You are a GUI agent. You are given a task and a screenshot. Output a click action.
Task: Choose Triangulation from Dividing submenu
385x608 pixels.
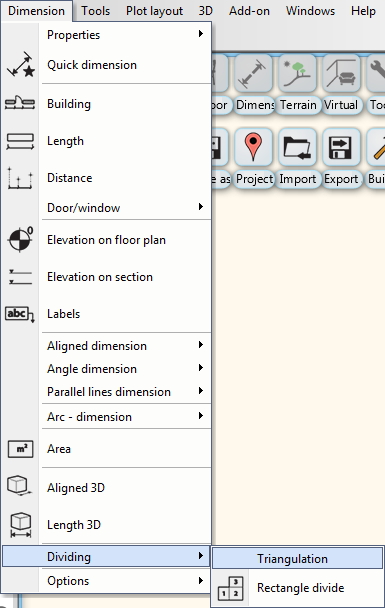[x=297, y=558]
